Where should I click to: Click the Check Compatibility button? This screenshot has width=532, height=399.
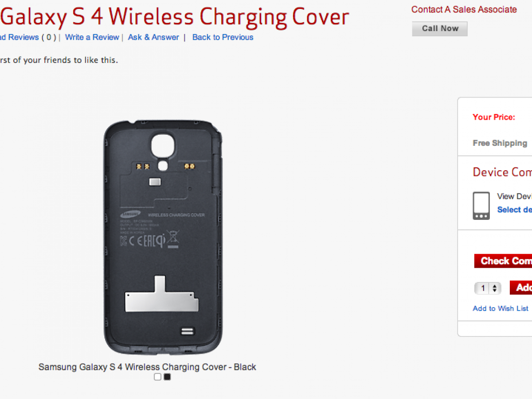click(x=503, y=261)
